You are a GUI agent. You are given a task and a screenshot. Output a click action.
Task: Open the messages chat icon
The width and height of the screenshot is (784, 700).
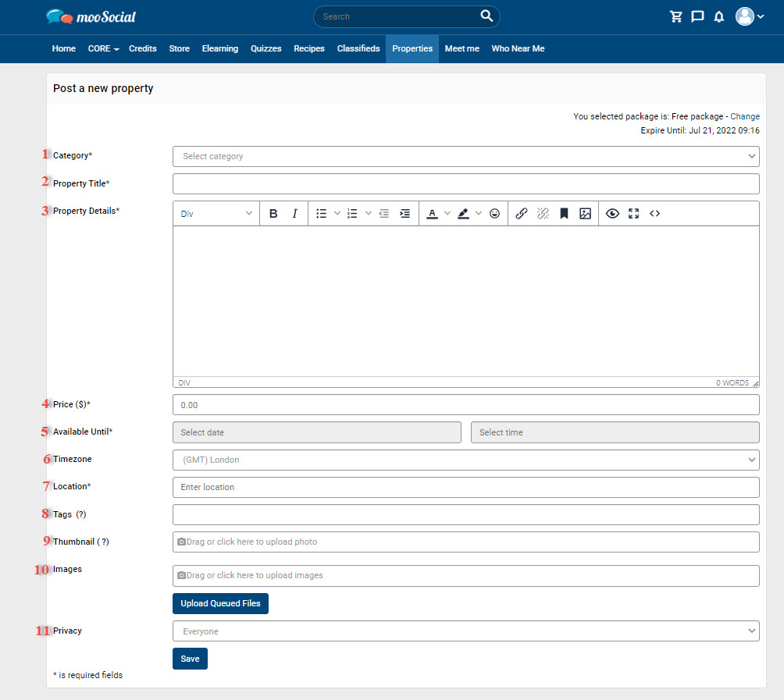coord(697,16)
